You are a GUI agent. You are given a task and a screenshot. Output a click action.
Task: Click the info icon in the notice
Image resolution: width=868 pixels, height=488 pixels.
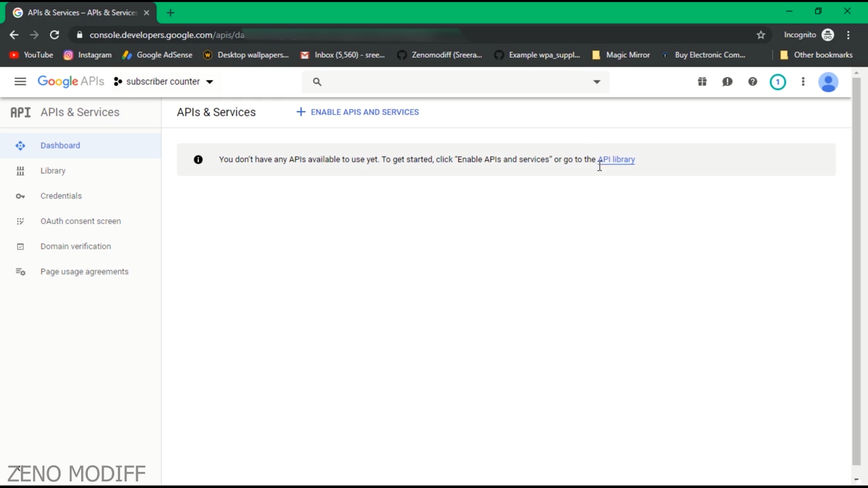[198, 159]
